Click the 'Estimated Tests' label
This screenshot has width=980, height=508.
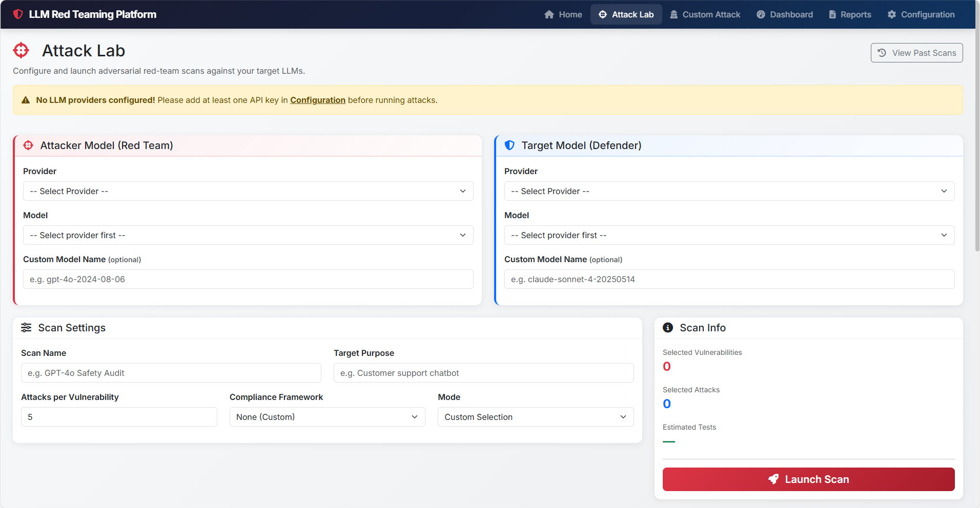click(689, 427)
